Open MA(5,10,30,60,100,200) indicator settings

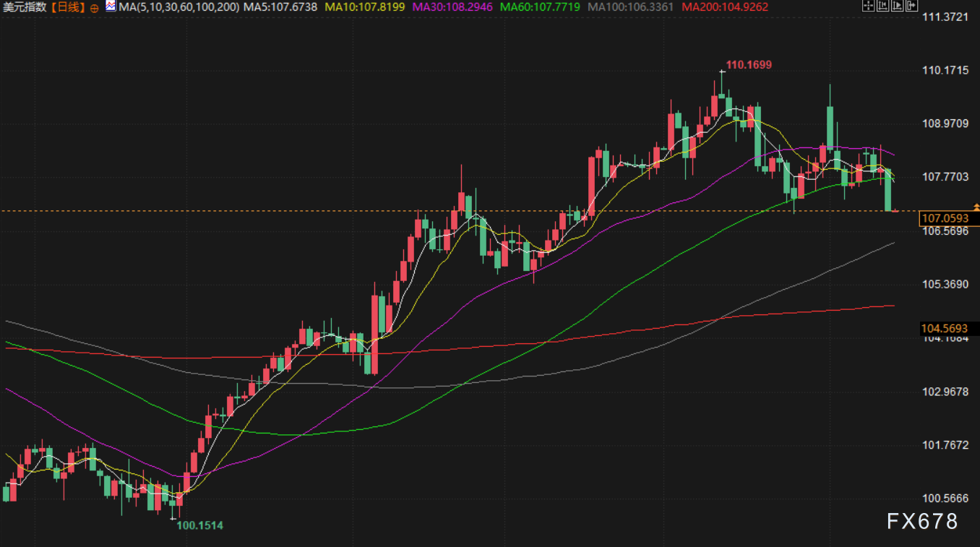click(x=179, y=7)
